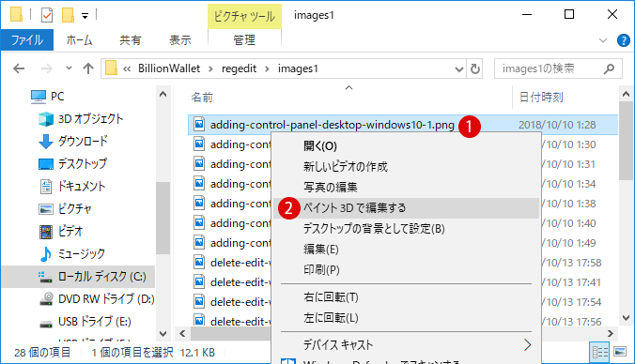Expand the chevron after regedit breadcrumb
Screen dimensions: 635x364
pos(268,68)
